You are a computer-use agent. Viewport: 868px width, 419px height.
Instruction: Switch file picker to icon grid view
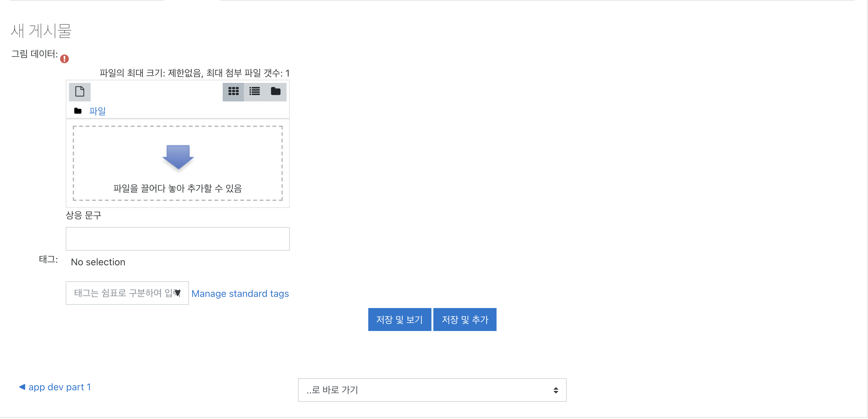[233, 92]
